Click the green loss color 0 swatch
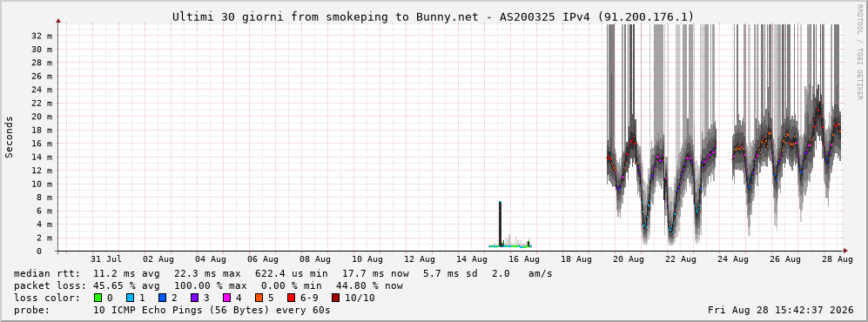 tap(98, 298)
